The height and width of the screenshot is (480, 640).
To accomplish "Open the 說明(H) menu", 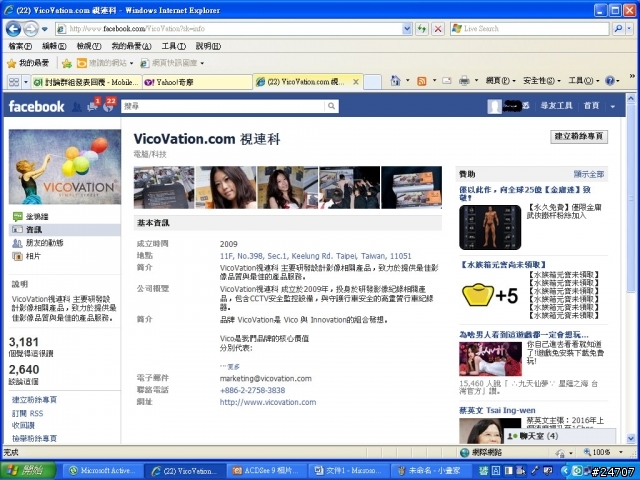I will tap(208, 46).
